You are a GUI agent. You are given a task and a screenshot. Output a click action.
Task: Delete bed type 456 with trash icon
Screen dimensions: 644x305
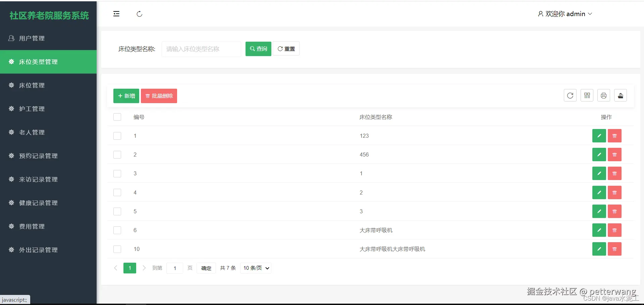coord(614,155)
